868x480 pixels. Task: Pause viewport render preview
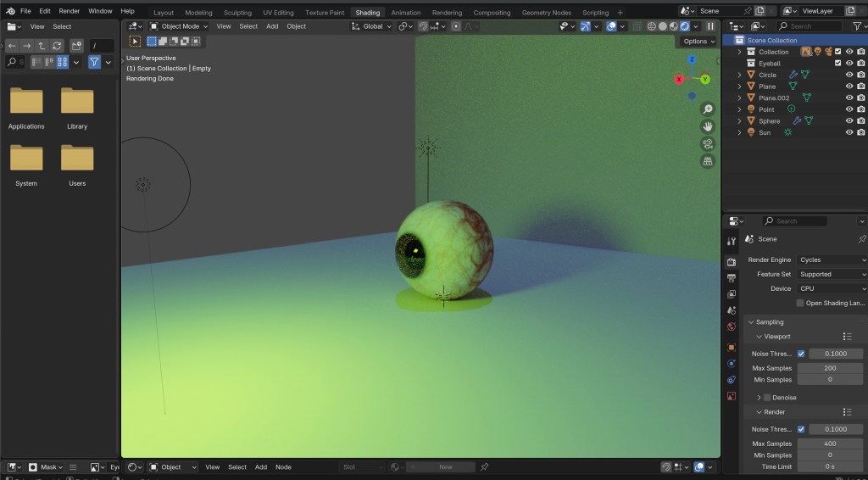tap(710, 26)
